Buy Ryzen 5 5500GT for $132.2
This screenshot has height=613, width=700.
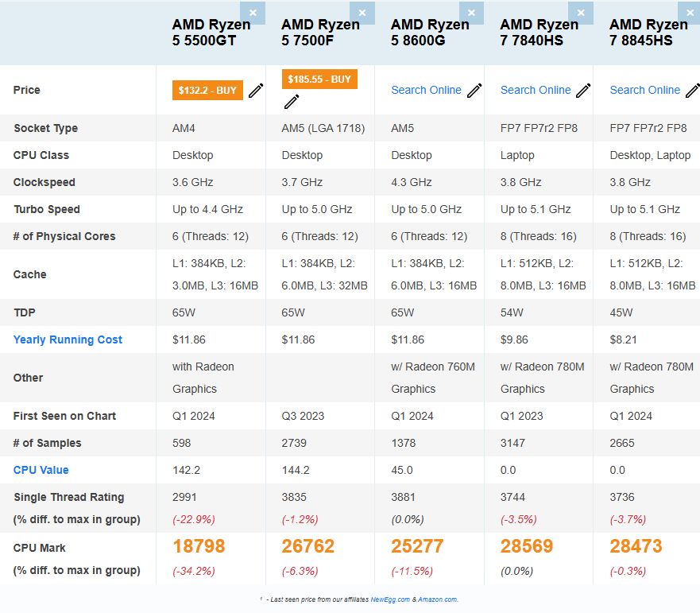[x=207, y=91]
